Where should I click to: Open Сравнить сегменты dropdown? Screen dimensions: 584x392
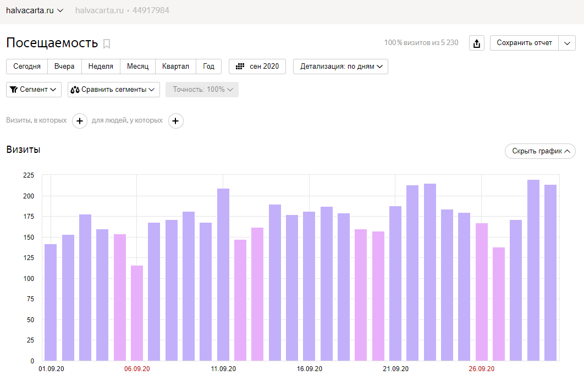(x=113, y=90)
